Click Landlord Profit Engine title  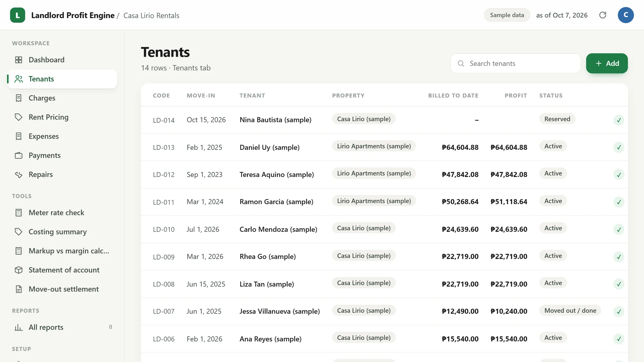tap(73, 15)
